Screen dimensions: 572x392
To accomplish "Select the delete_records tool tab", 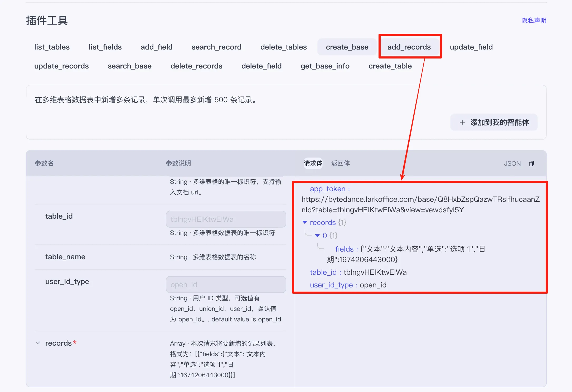I will click(196, 66).
